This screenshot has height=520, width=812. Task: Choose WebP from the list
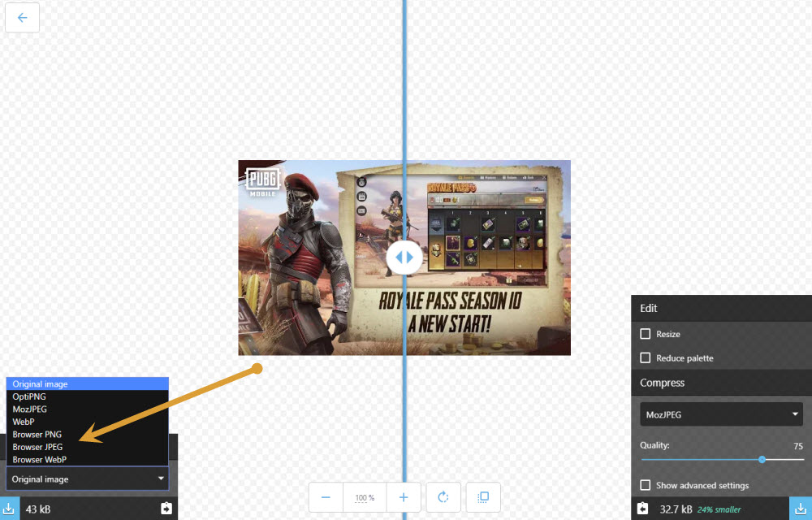(x=88, y=422)
